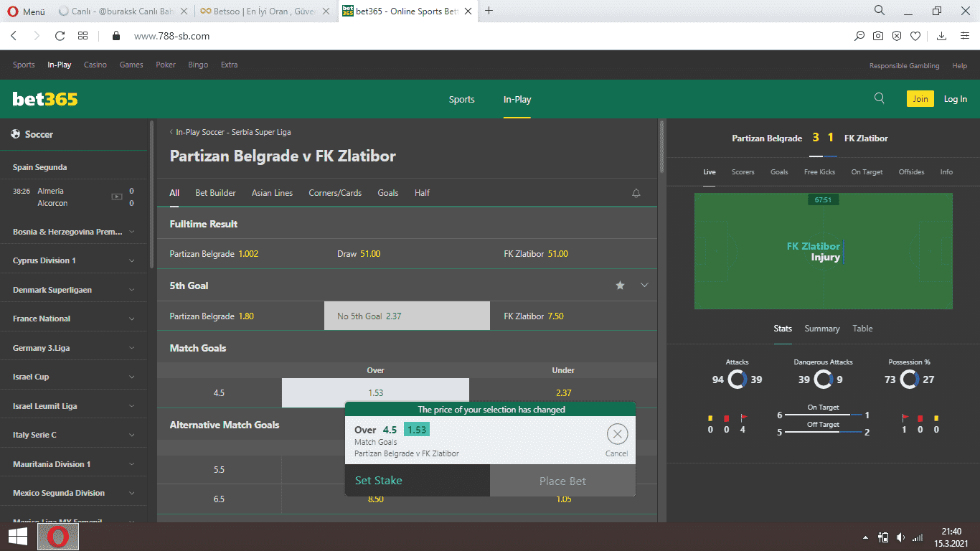Switch to Asian Lines tab
The height and width of the screenshot is (551, 980).
pyautogui.click(x=272, y=193)
